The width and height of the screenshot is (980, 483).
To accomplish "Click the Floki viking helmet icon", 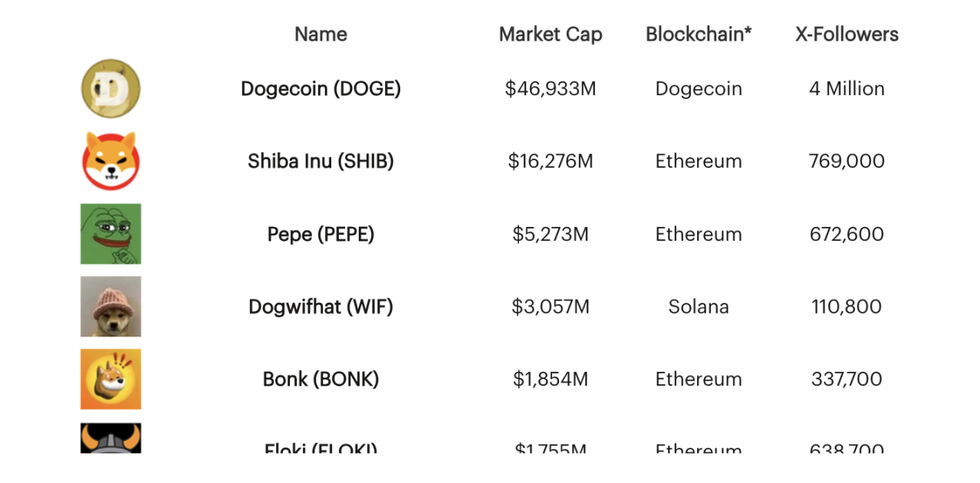I will click(x=110, y=439).
